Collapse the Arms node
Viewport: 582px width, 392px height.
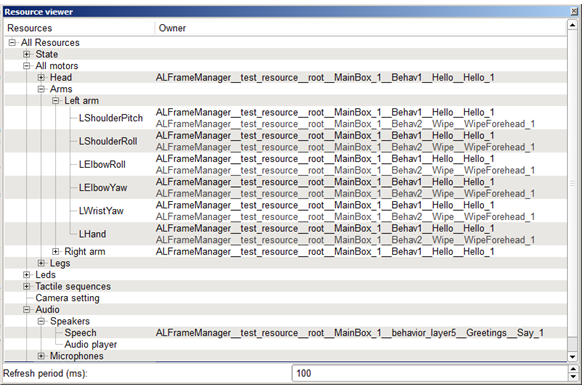(41, 89)
